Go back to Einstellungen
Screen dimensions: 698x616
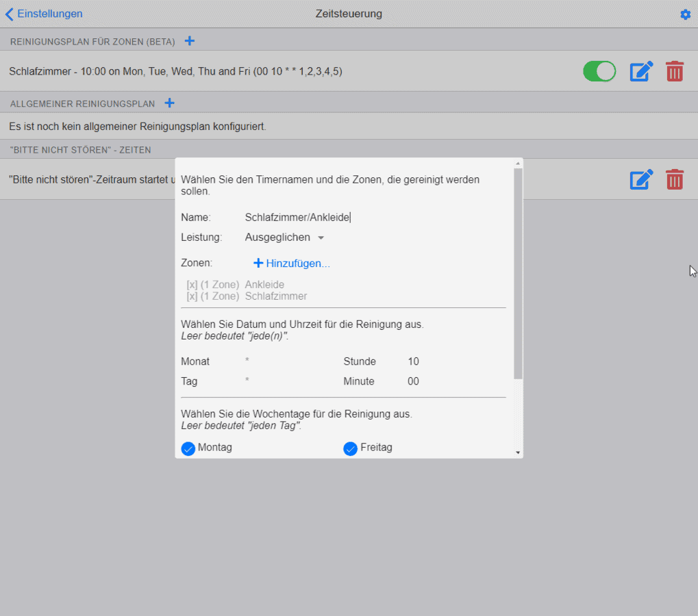[x=44, y=14]
